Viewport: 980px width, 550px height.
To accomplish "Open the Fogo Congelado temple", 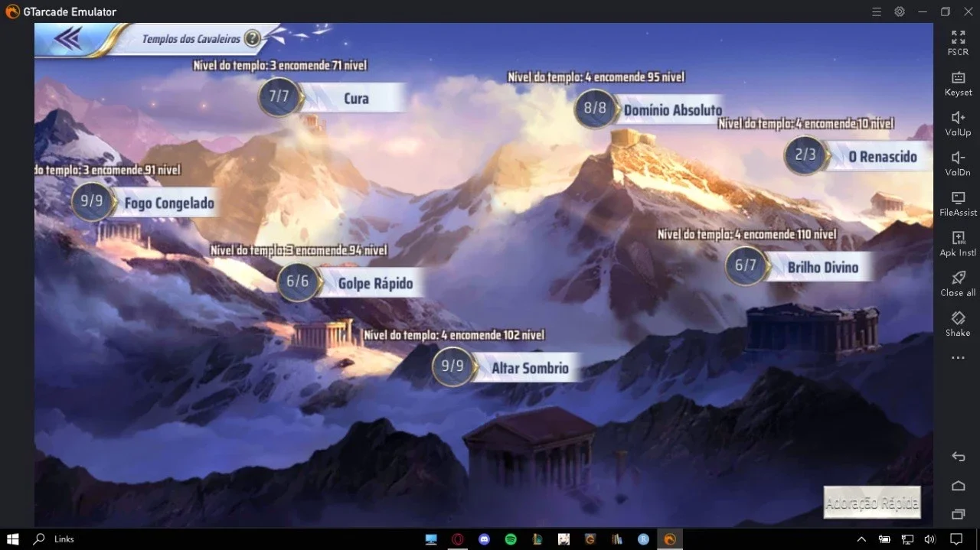I will pyautogui.click(x=168, y=203).
